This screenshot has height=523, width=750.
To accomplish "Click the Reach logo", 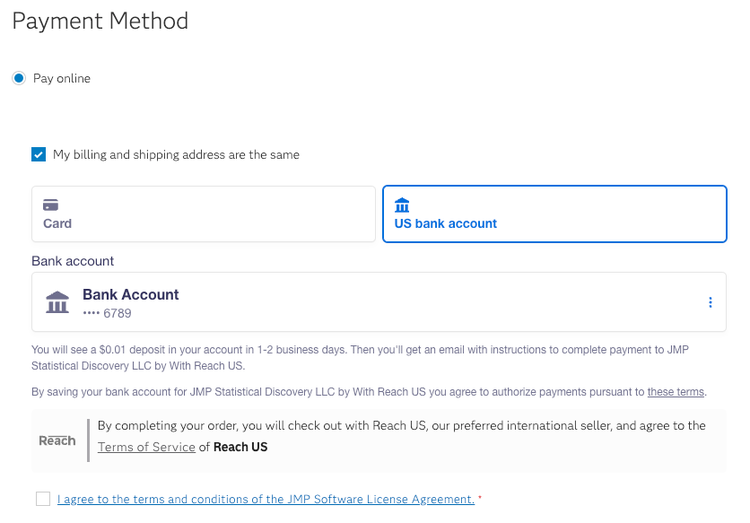I will (x=57, y=441).
